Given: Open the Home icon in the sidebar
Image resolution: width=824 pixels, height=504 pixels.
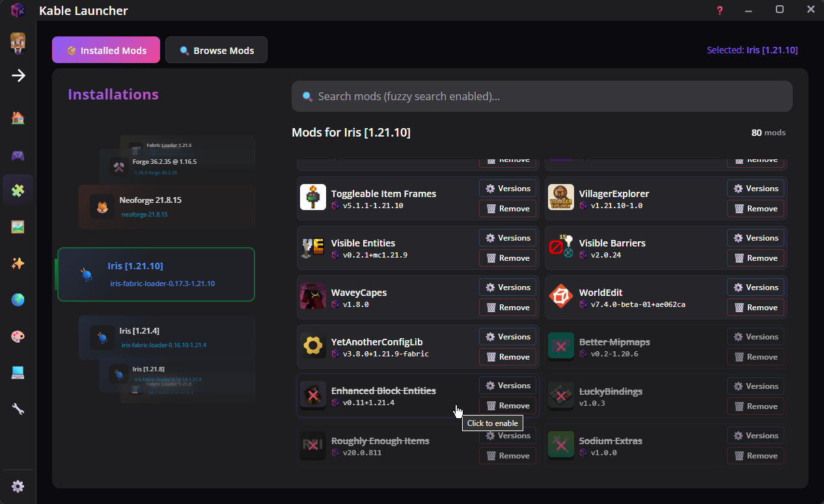Looking at the screenshot, I should [x=18, y=116].
